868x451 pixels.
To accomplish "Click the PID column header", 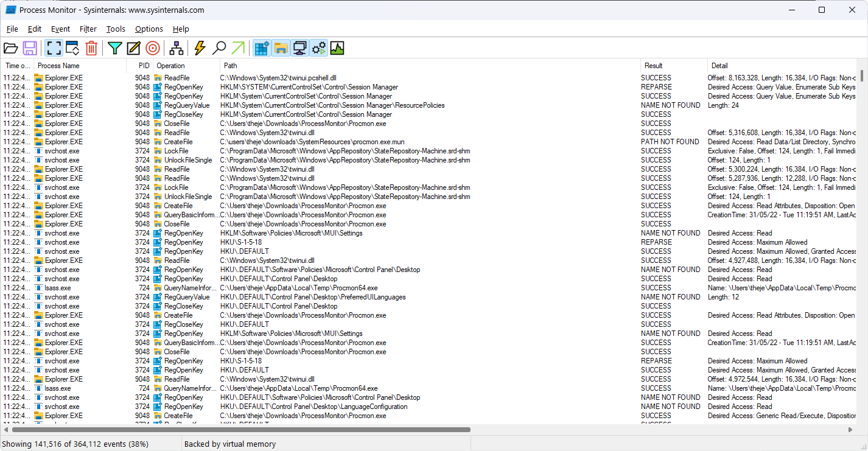I will click(139, 66).
